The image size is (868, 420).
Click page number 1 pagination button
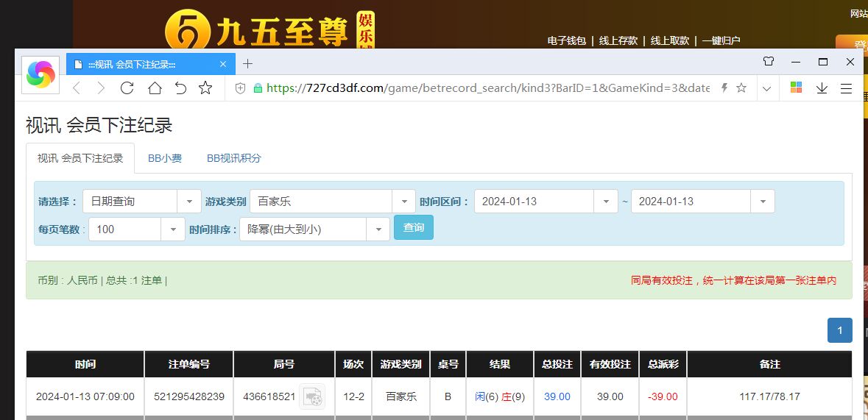[840, 330]
